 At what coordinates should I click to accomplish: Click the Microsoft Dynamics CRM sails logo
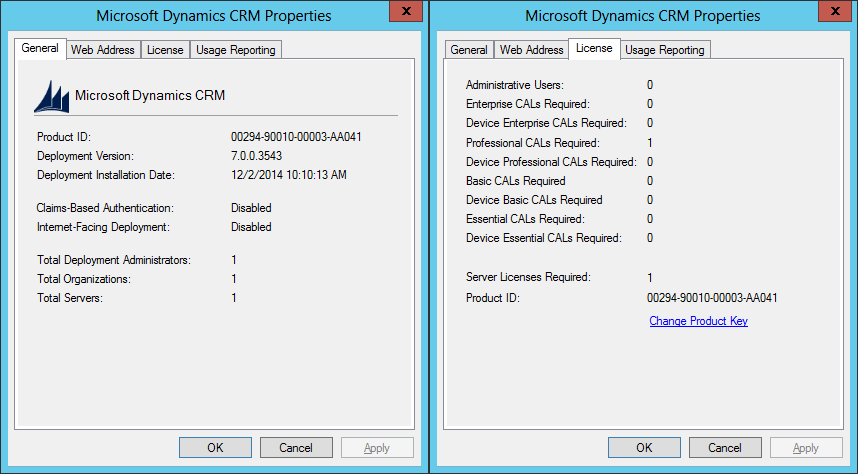52,96
